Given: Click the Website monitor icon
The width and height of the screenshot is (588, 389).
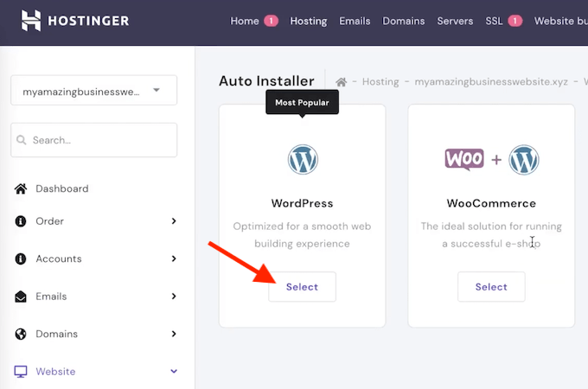Looking at the screenshot, I should coord(21,372).
